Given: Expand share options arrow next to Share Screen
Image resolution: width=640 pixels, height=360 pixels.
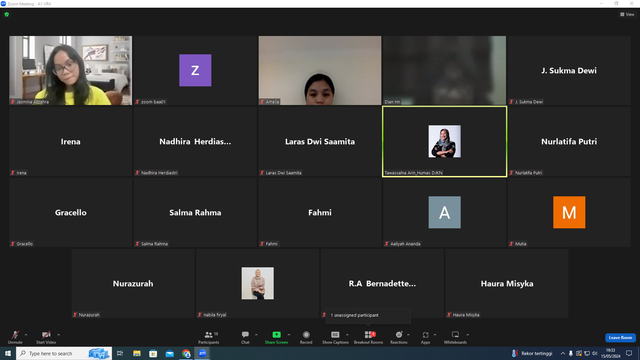Looking at the screenshot, I should point(289,335).
